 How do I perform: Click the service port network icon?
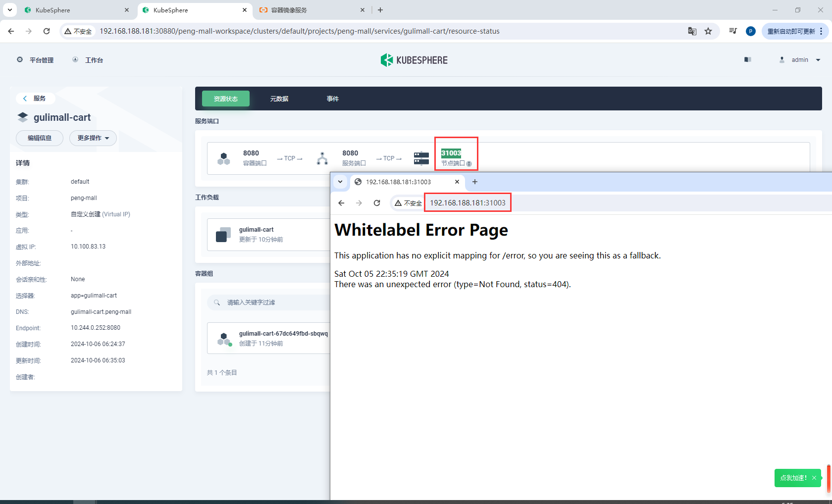point(322,158)
